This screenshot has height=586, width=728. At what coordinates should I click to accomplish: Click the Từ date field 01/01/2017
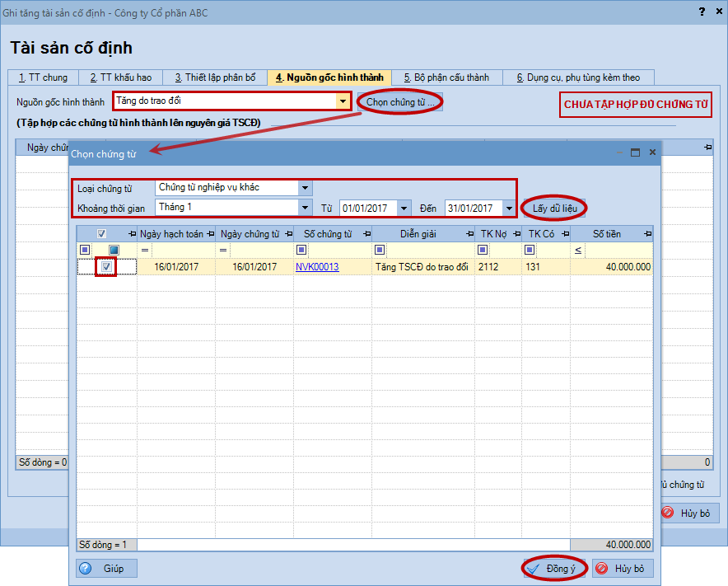(367, 208)
